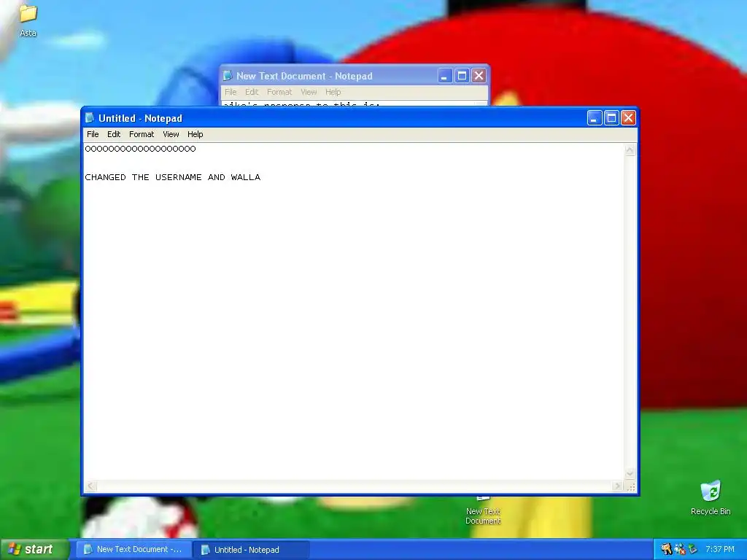This screenshot has height=560, width=747.
Task: Click Untitled - Notepad taskbar button
Action: (252, 550)
